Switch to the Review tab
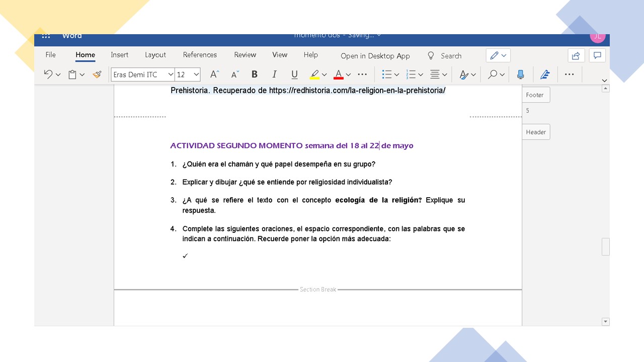Screen dimensions: 644x362 (x=245, y=55)
